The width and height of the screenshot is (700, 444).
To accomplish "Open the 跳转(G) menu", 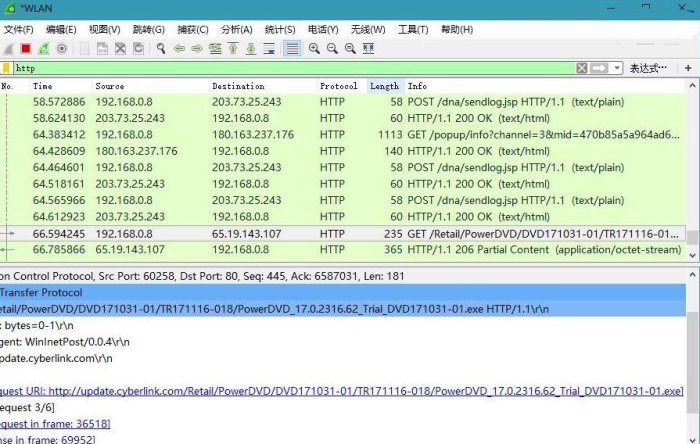I will tap(149, 29).
